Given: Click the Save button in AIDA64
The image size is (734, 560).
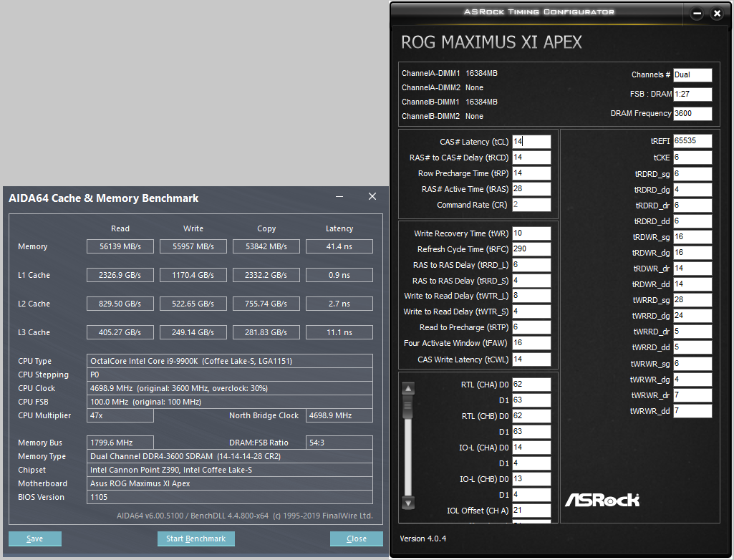Looking at the screenshot, I should coord(34,539).
